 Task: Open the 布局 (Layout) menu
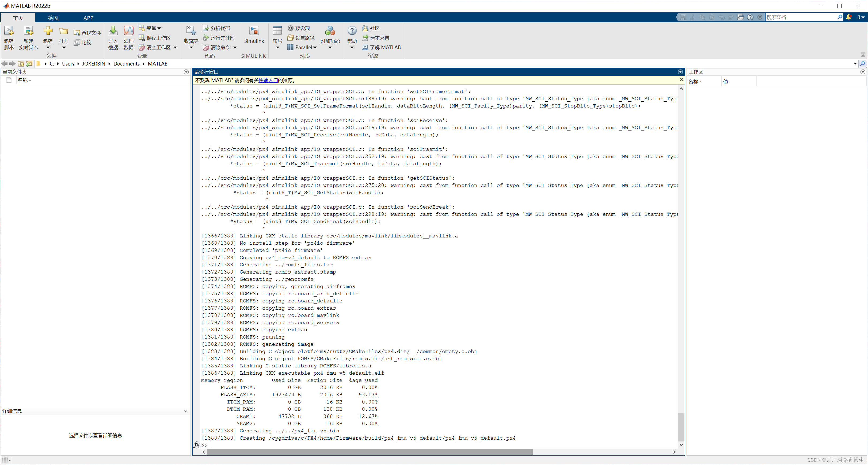point(277,38)
